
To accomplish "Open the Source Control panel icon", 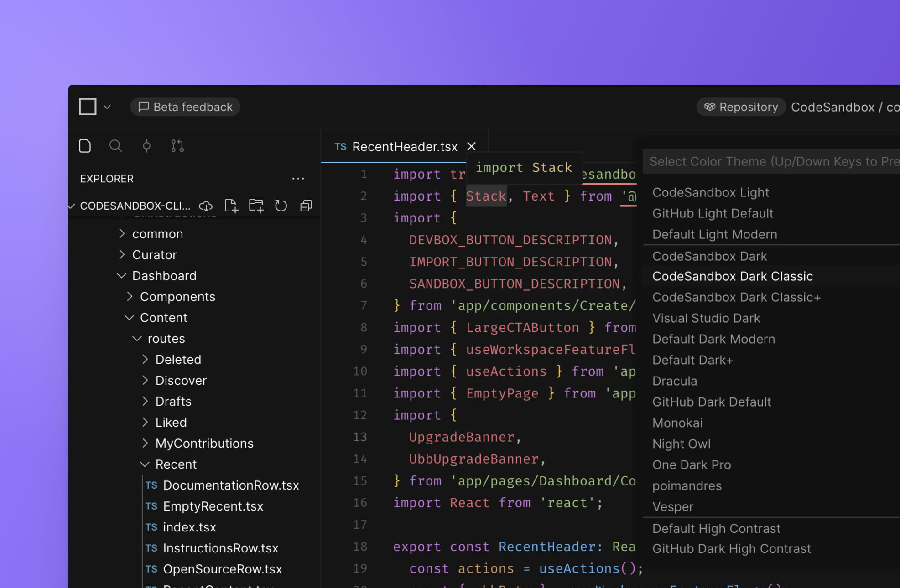I will 177,145.
